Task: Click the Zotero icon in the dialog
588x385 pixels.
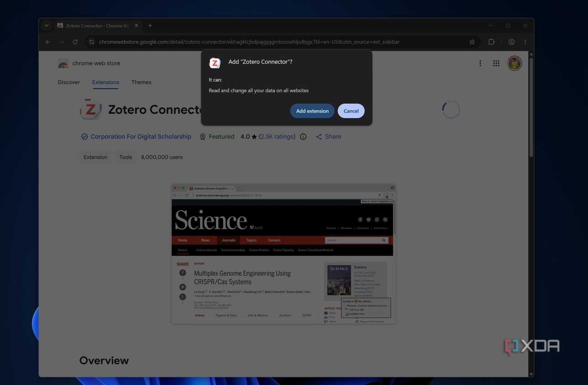Action: click(215, 62)
